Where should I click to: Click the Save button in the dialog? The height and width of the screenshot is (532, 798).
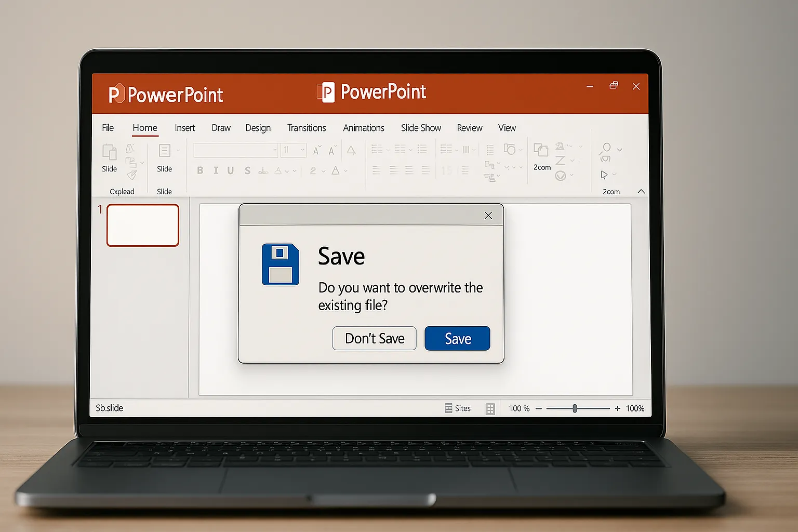click(x=457, y=338)
